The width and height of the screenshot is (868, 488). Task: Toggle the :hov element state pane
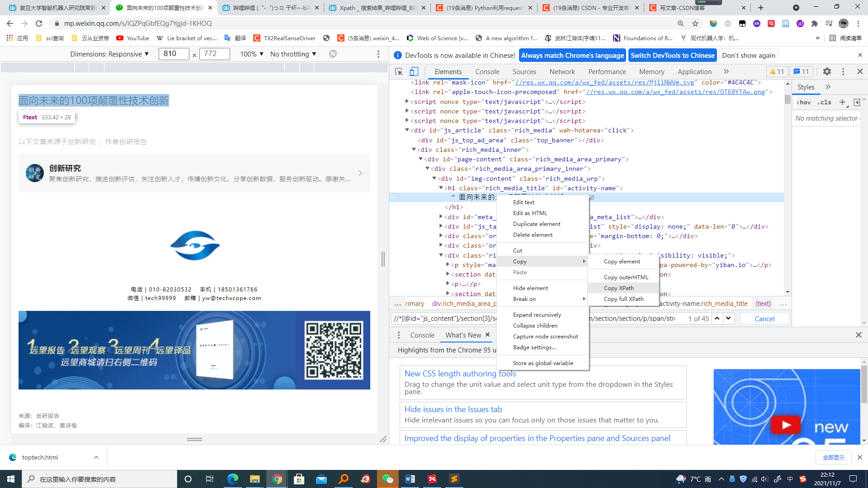coord(804,102)
